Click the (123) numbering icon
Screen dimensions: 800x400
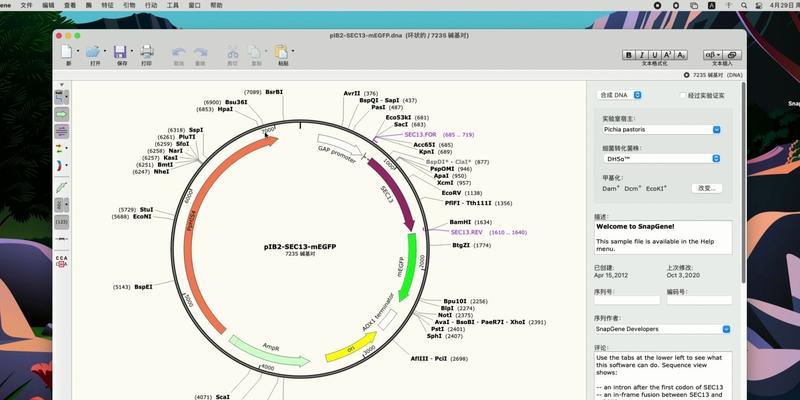coord(61,222)
